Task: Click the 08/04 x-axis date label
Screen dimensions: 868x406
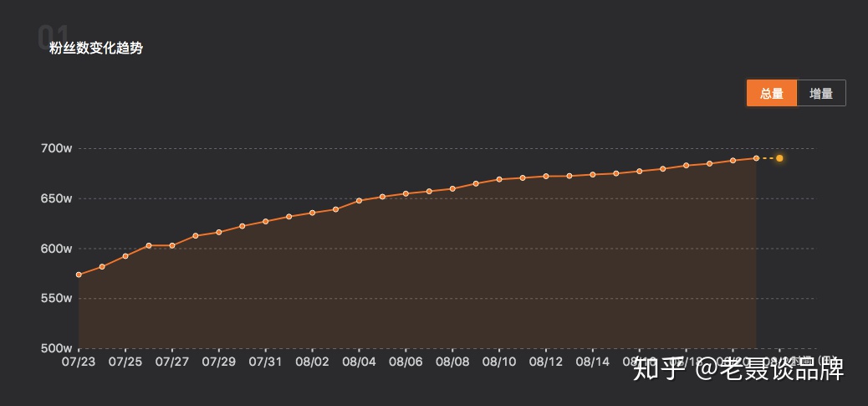Action: click(360, 362)
